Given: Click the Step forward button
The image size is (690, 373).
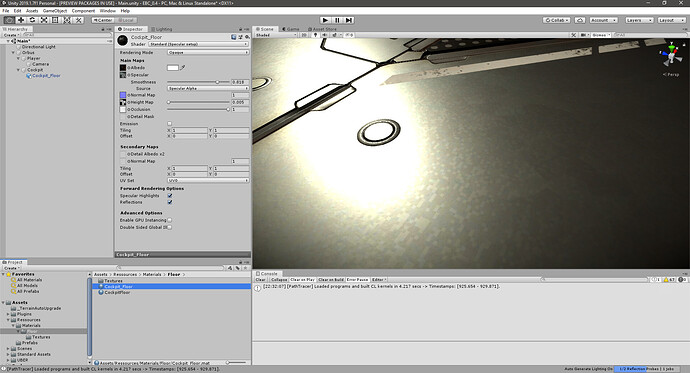Looking at the screenshot, I should (x=349, y=20).
